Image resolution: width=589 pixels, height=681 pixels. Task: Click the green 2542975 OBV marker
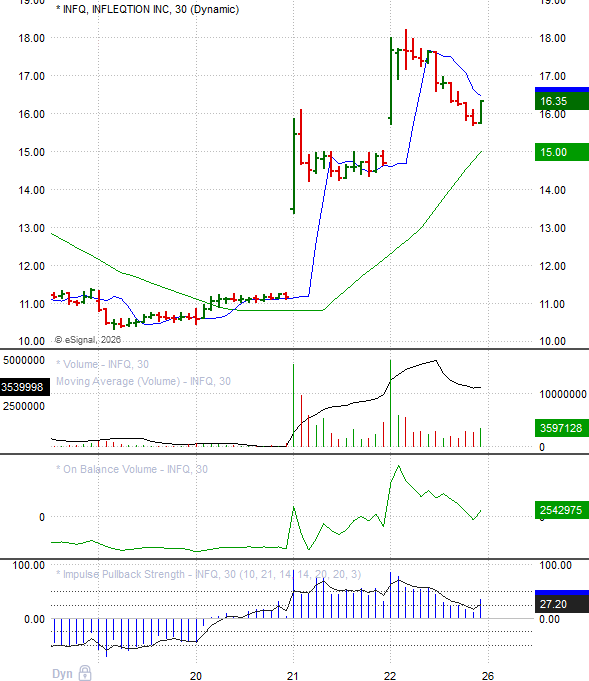pyautogui.click(x=562, y=510)
